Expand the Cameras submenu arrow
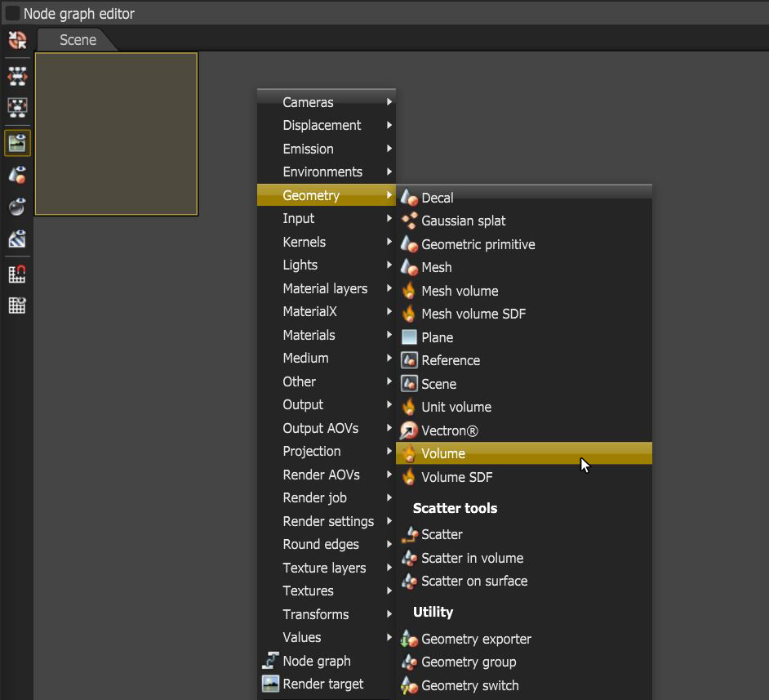 coord(389,102)
